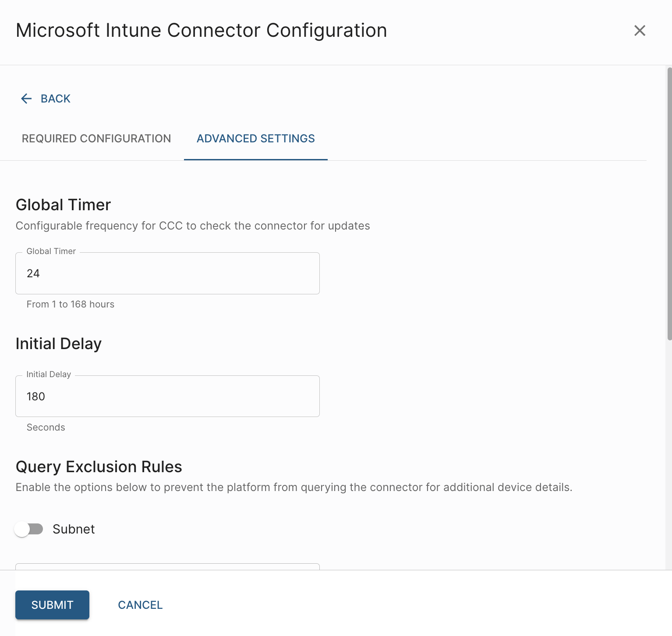
Task: Click the Global Timer section heading
Action: (x=64, y=205)
